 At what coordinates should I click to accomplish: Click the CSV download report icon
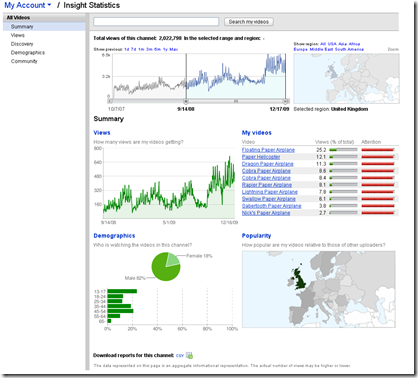[x=189, y=355]
